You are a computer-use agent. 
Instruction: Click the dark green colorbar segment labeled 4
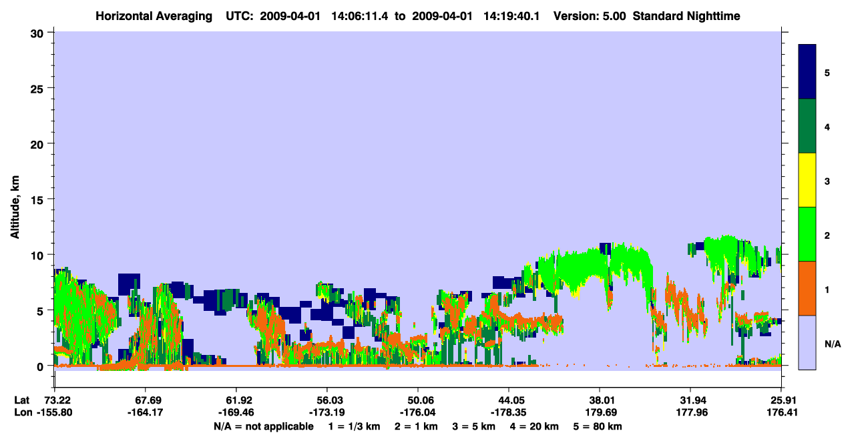807,126
